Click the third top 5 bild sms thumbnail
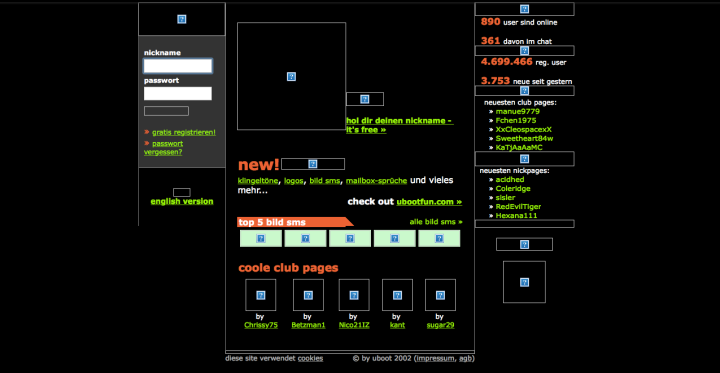Screen dimensions: 720x373 [x=350, y=238]
